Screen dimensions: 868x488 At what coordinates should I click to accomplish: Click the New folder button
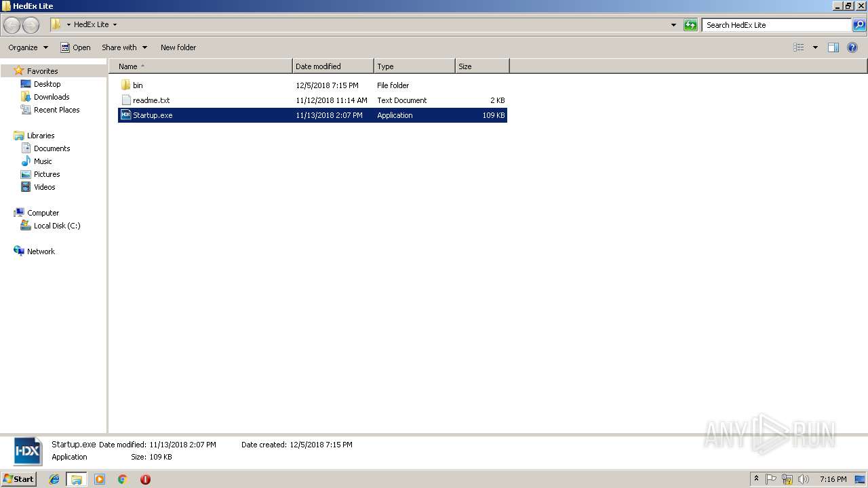pyautogui.click(x=178, y=47)
